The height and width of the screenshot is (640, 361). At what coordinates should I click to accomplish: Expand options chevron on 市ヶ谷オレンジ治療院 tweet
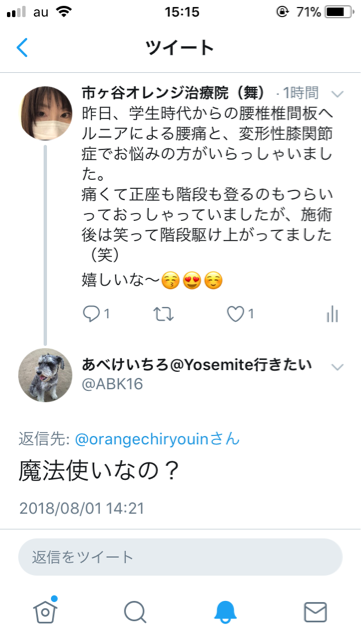click(337, 94)
